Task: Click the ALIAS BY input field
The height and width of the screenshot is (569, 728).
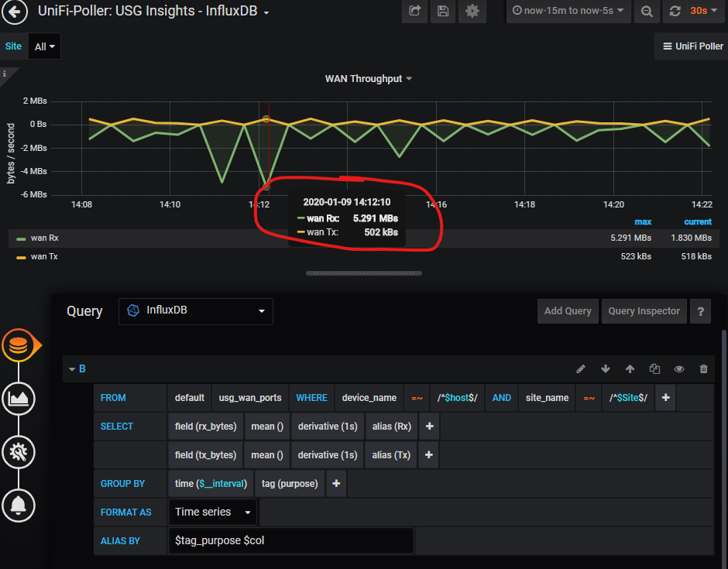Action: point(290,540)
